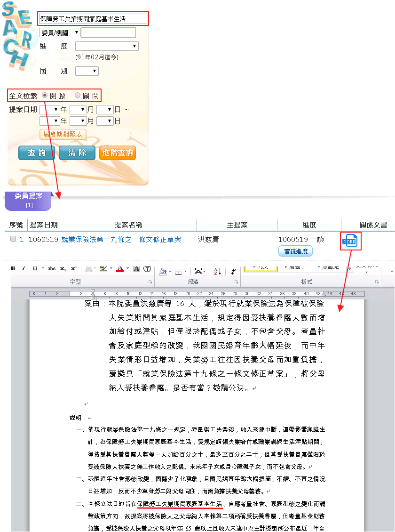
Task: Select the 關閉 full-text search radio
Action: 78,96
